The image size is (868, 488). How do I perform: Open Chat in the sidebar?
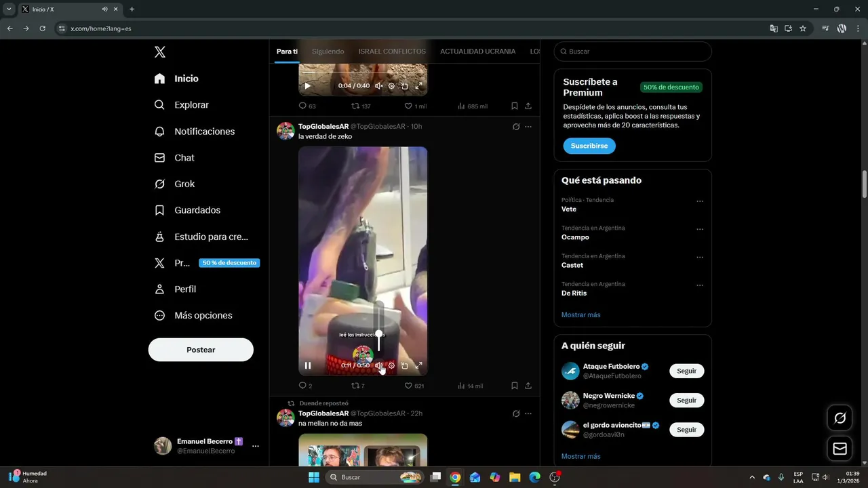[x=174, y=157]
